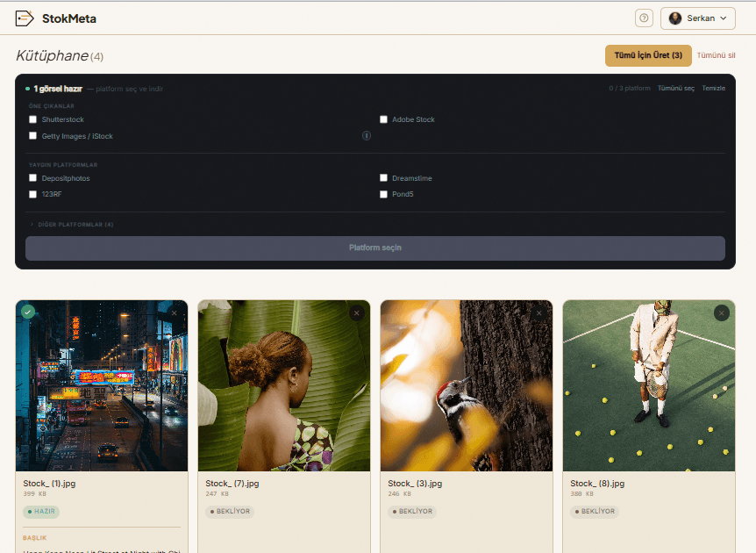This screenshot has height=553, width=756.
Task: Remove Stock_ (7).jpg with its X icon
Action: (357, 313)
